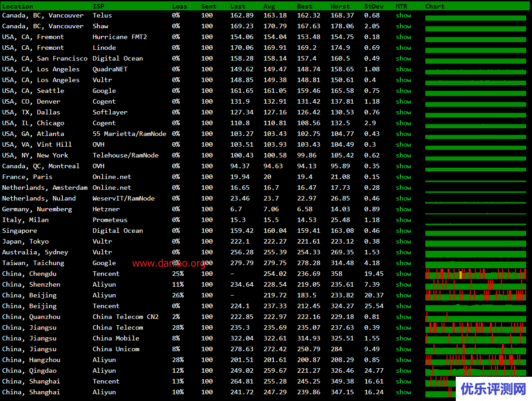Click show for Taichung Google row
The width and height of the screenshot is (532, 401).
(403, 263)
